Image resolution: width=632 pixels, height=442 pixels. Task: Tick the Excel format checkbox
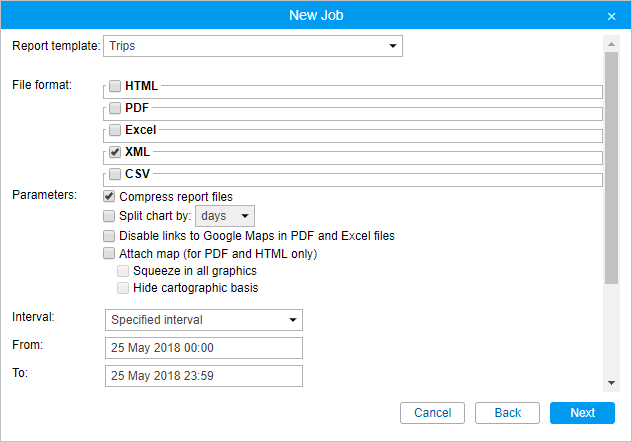115,130
